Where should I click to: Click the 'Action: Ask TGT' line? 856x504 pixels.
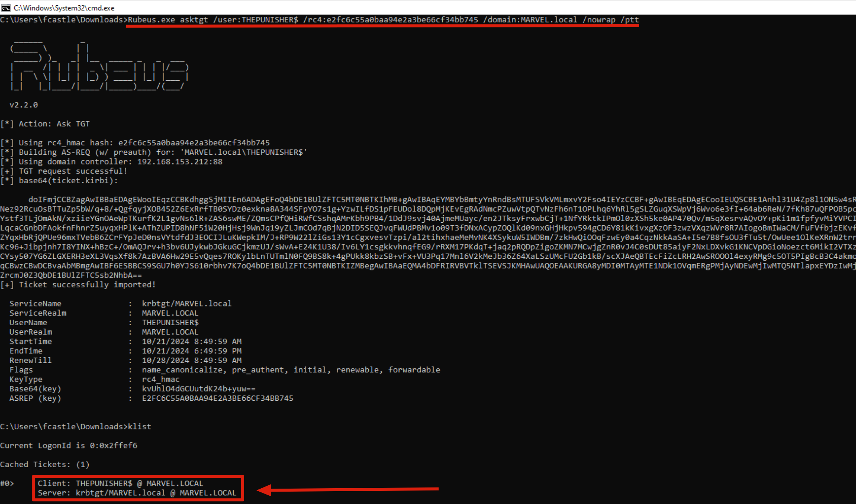coord(54,124)
